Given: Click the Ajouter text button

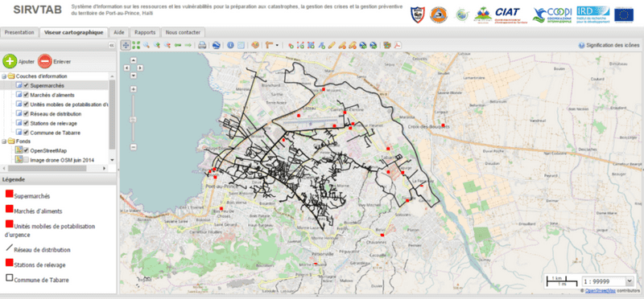Looking at the screenshot, I should [x=27, y=62].
